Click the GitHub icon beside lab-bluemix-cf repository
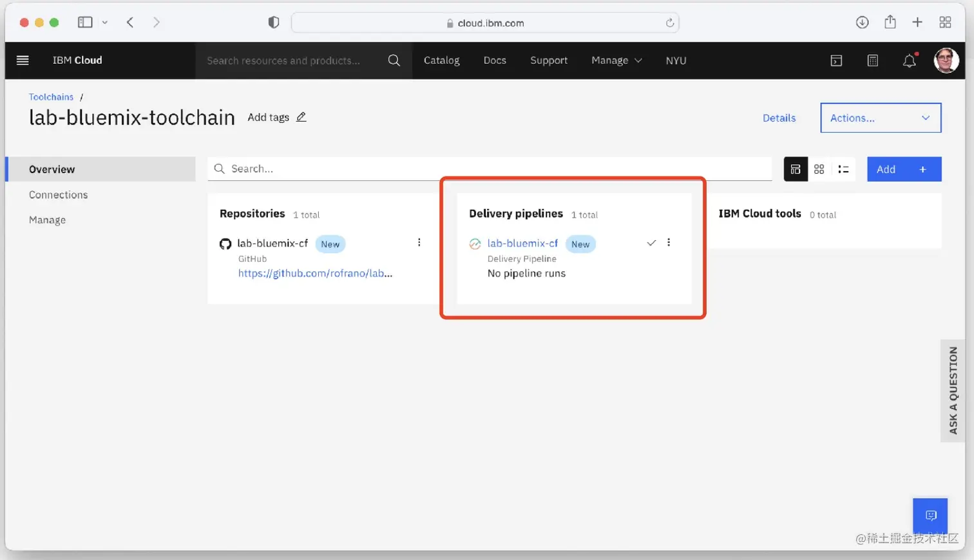 pos(225,244)
